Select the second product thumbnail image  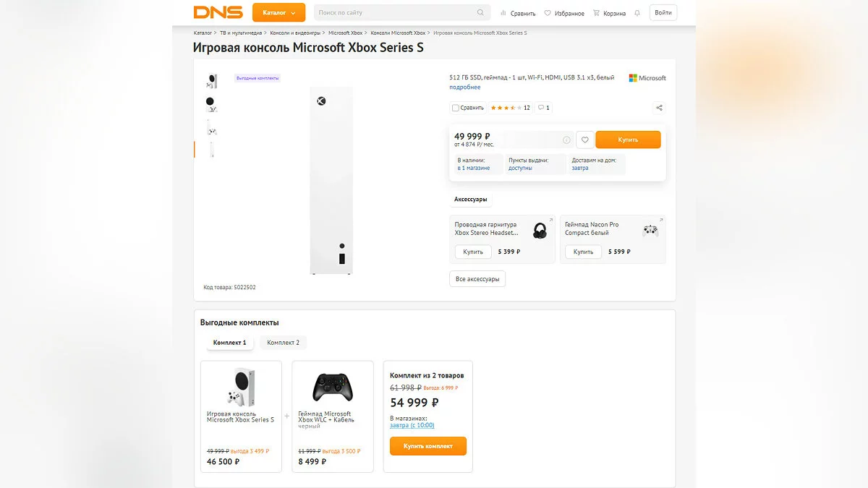[210, 104]
